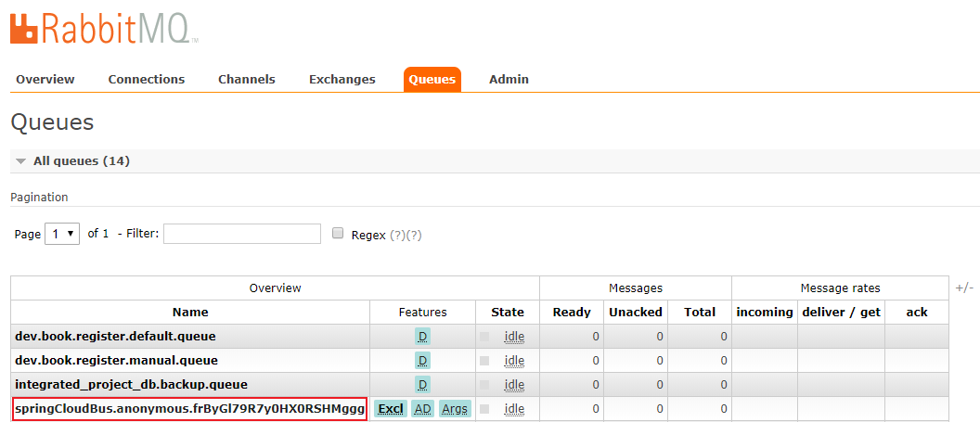Select the Queues tab

click(432, 79)
